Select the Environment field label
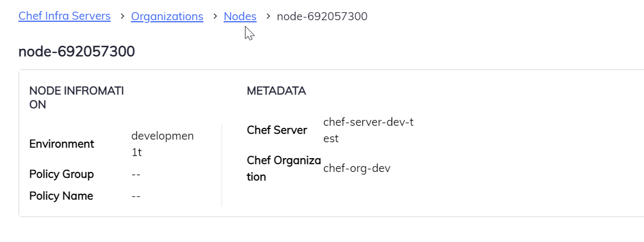The width and height of the screenshot is (644, 242). click(62, 144)
